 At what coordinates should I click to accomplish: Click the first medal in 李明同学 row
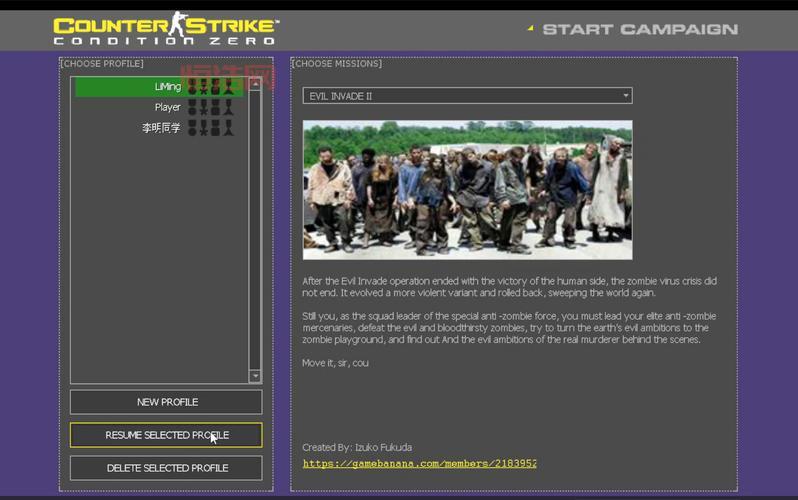[193, 128]
